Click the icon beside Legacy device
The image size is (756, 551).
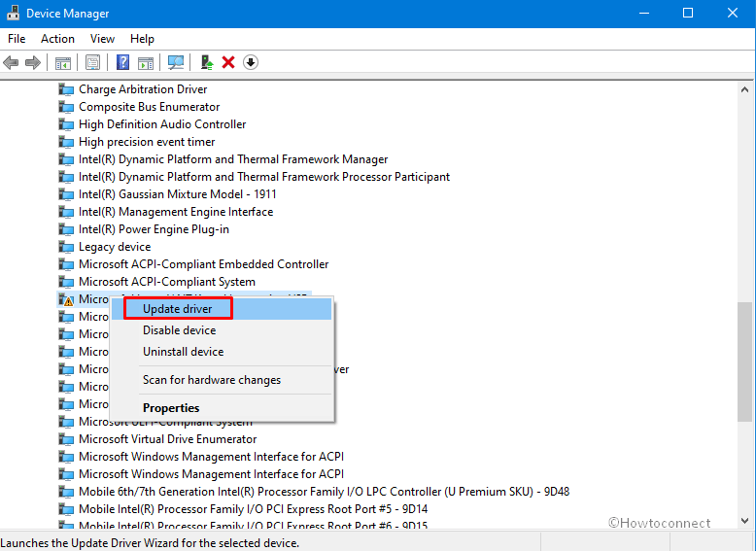[66, 247]
